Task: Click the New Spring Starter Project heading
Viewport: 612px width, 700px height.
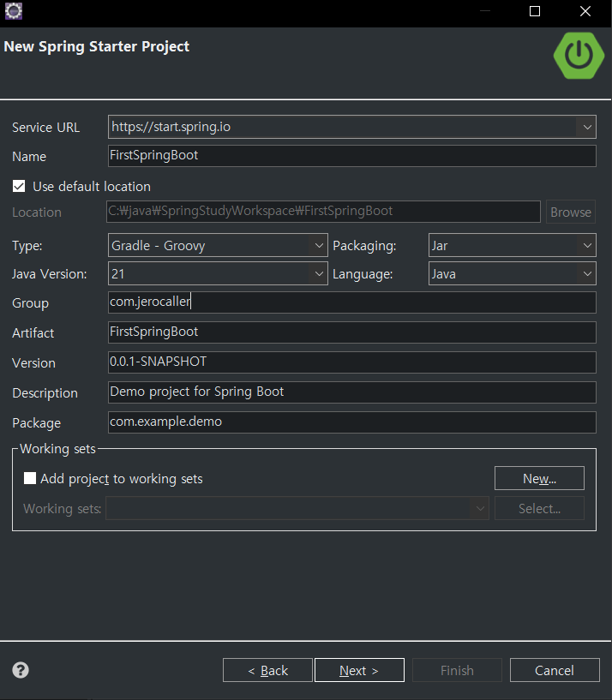Action: 97,46
